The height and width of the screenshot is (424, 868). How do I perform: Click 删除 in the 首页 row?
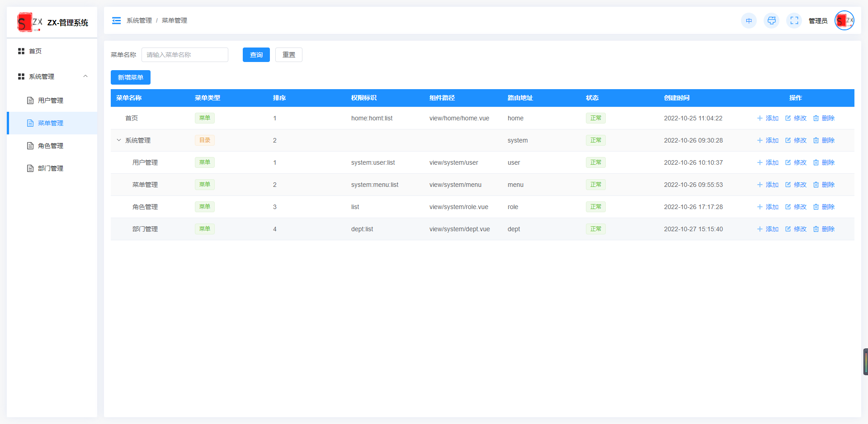[824, 118]
